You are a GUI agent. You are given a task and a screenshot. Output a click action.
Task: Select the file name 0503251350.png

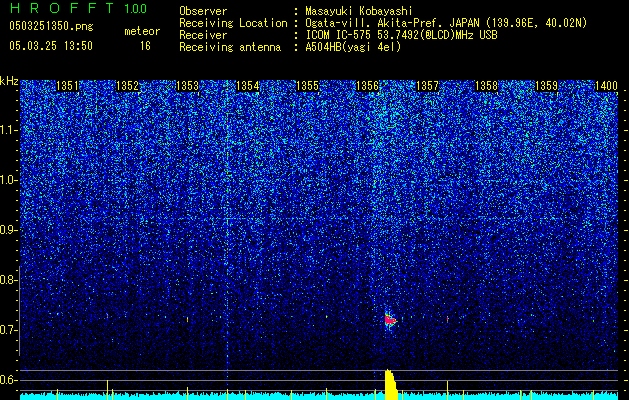tap(51, 26)
